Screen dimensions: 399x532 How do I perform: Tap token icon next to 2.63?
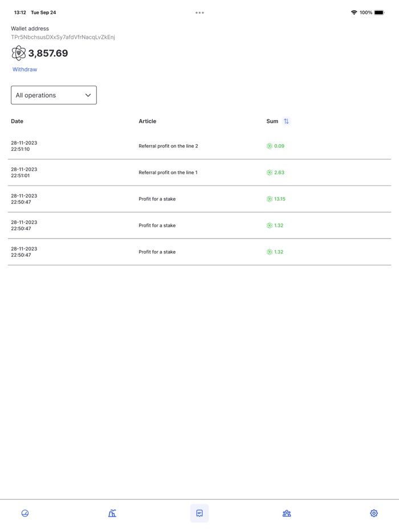tap(269, 173)
